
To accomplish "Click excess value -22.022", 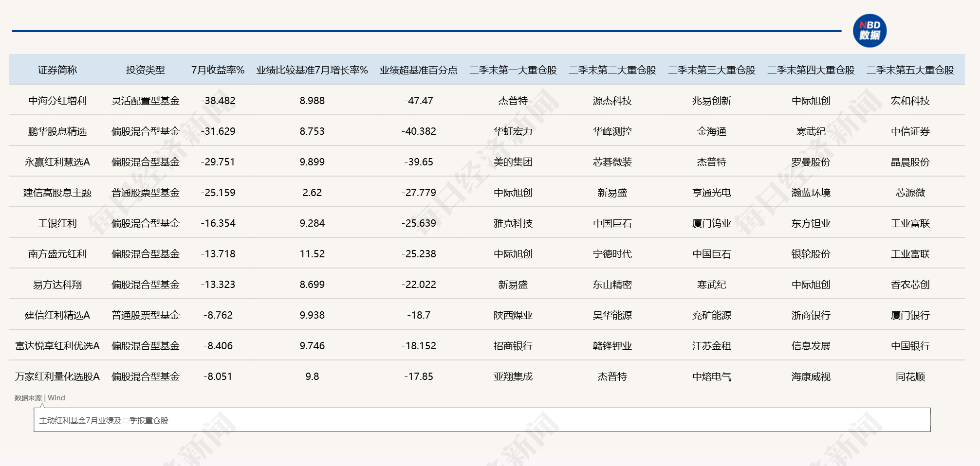I will coord(419,285).
